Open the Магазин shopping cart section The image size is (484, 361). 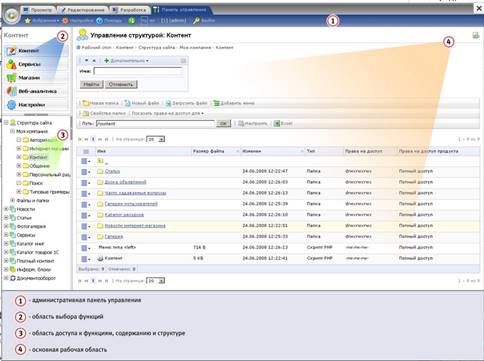[36, 78]
